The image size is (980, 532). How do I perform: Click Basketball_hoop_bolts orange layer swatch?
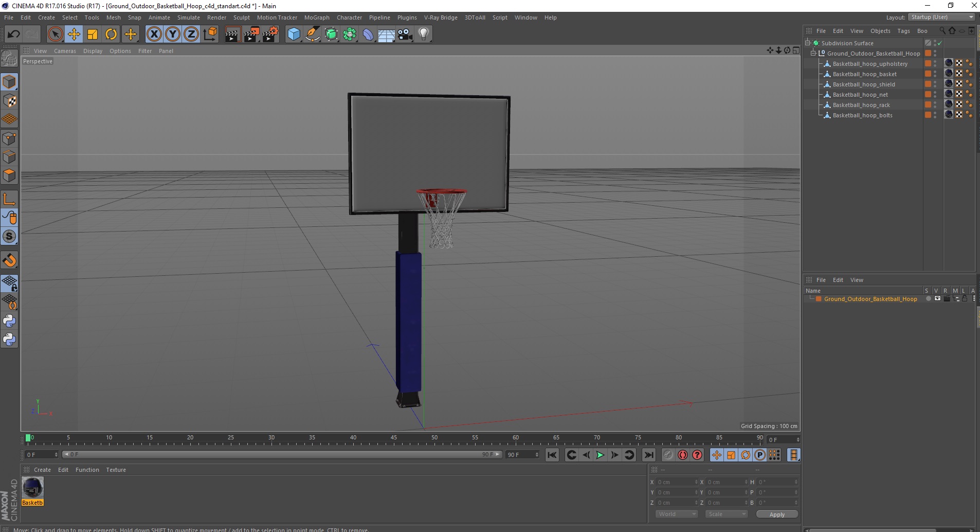pos(928,115)
